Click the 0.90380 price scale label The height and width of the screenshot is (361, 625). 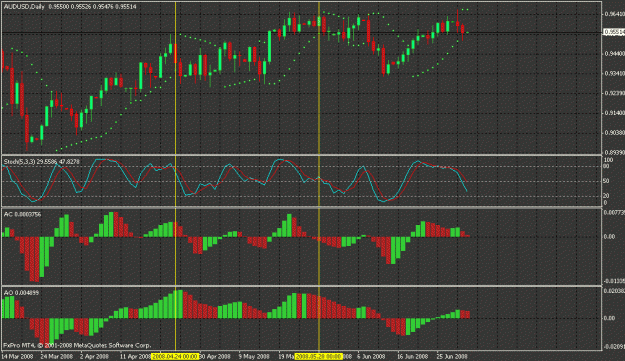tap(615, 132)
